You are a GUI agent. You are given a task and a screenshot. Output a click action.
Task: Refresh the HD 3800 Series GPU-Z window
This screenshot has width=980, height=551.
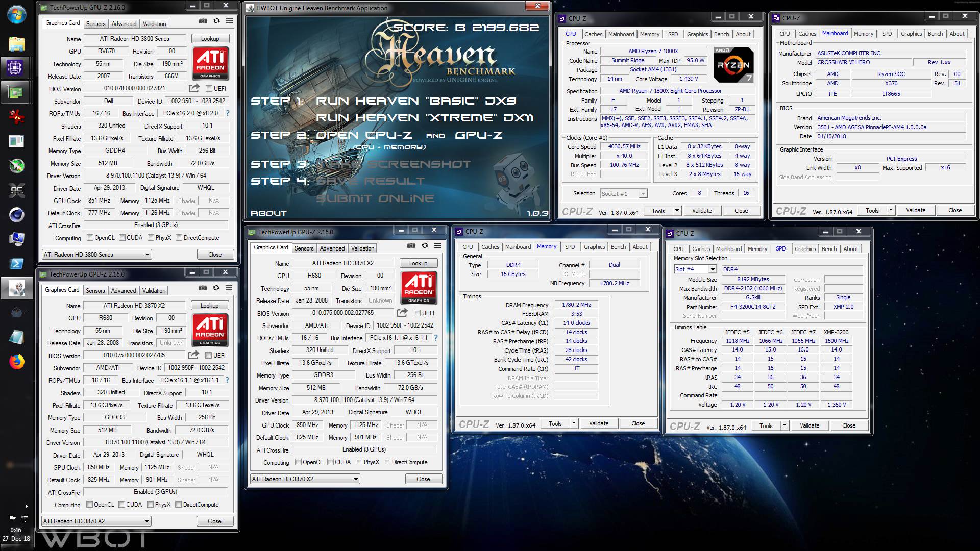pyautogui.click(x=216, y=21)
